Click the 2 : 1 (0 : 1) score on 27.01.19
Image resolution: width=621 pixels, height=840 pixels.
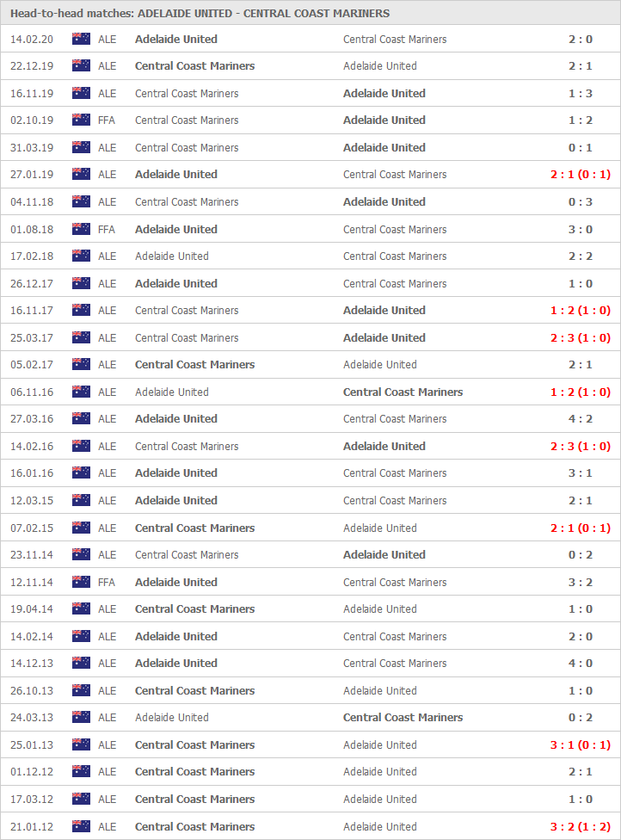point(581,174)
